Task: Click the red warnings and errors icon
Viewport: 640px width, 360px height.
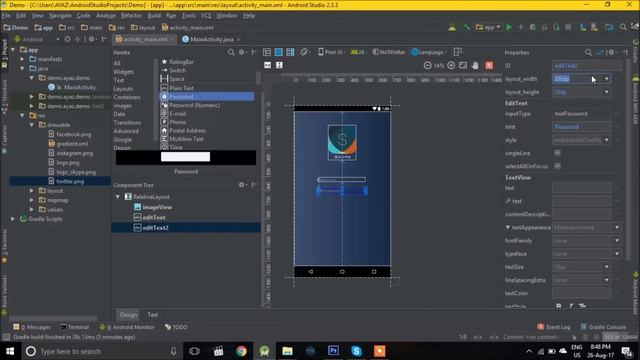Action: 489,65
